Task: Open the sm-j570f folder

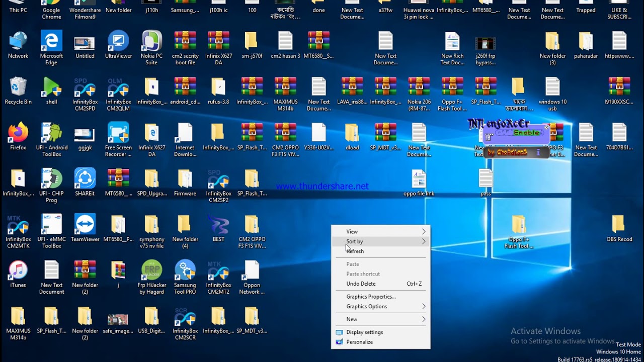Action: click(252, 41)
